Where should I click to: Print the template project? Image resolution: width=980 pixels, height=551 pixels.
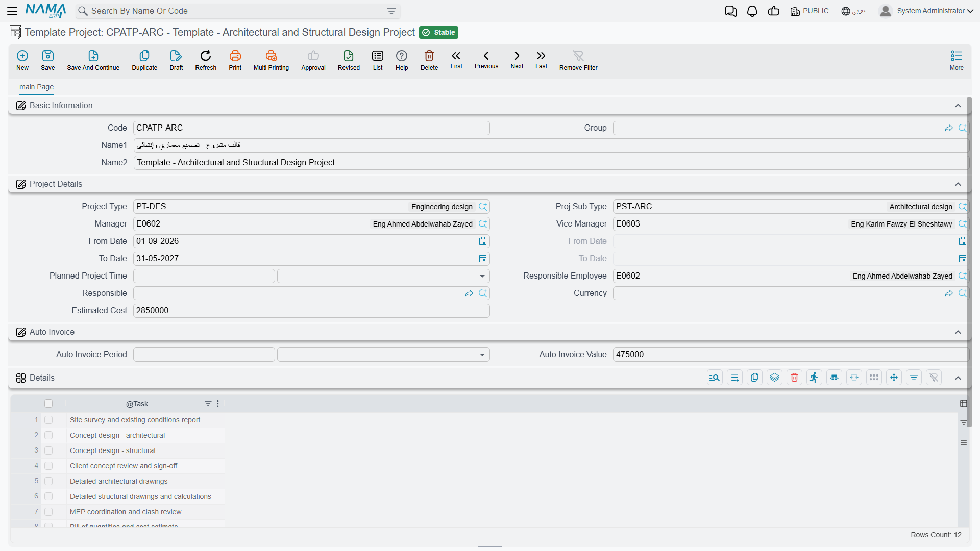point(235,60)
